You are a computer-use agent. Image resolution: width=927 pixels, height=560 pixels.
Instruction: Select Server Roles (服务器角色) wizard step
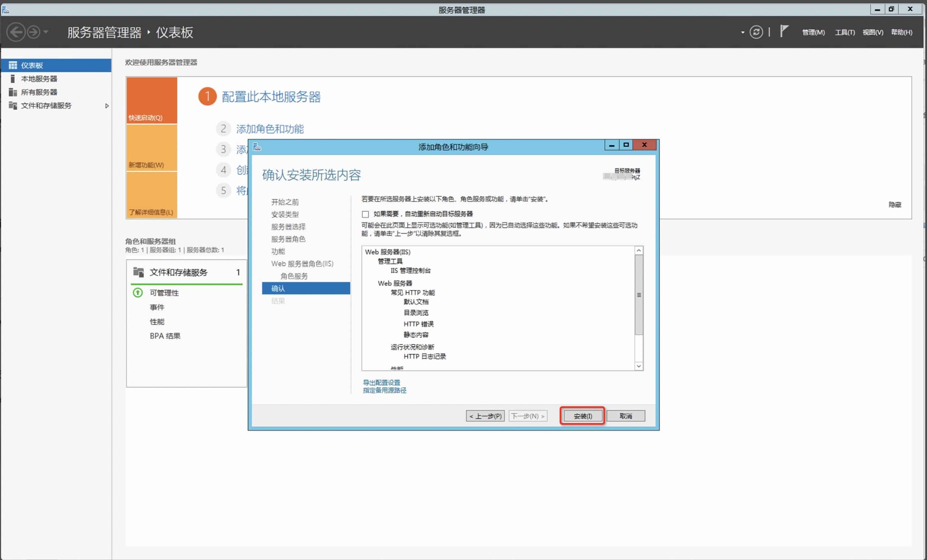click(x=288, y=239)
